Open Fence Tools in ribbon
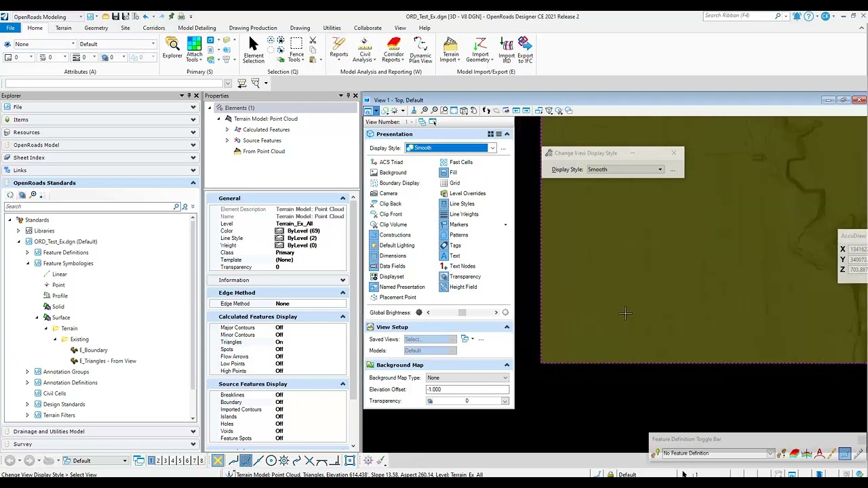The width and height of the screenshot is (868, 488). 296,50
